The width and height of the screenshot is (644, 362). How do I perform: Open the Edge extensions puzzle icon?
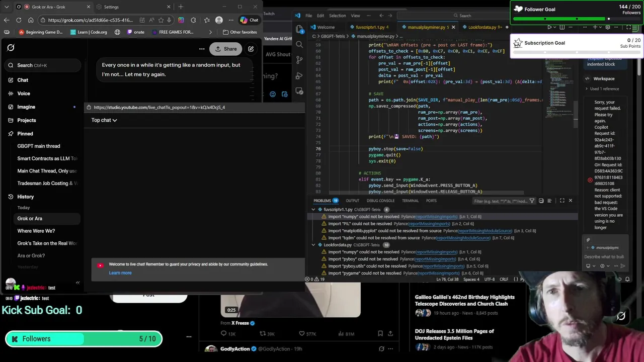(193, 20)
